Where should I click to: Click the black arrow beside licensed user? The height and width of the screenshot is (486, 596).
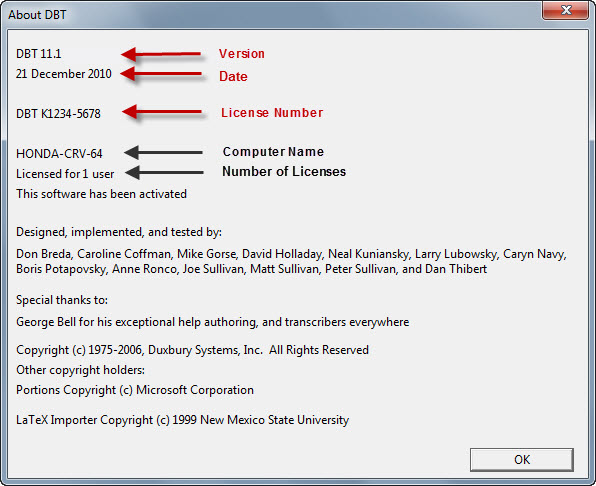[164, 173]
